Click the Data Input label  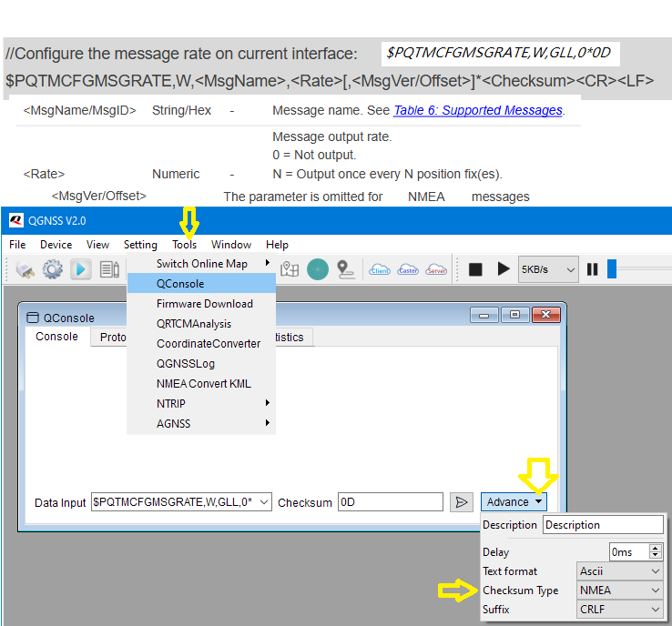point(60,502)
